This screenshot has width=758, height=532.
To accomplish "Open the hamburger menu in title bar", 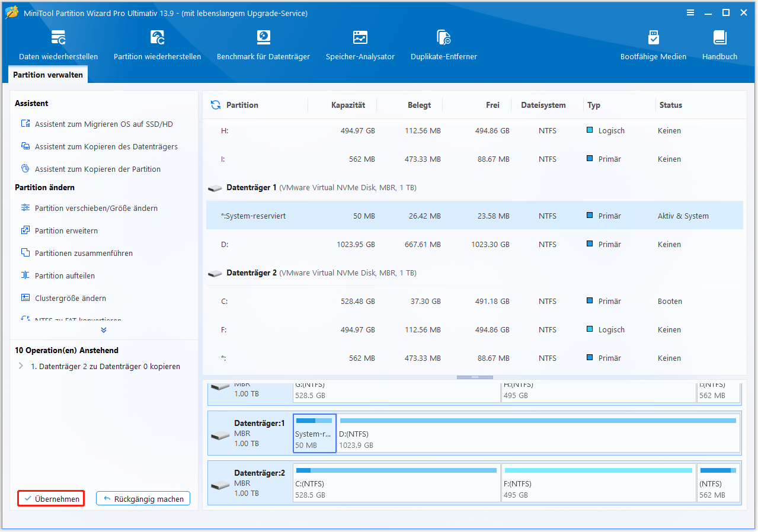I will pos(690,12).
